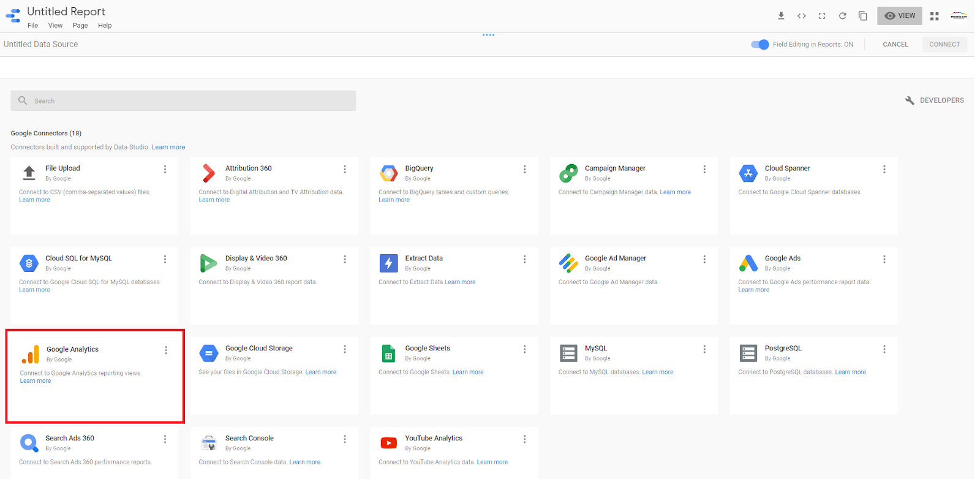Click the Google Analytics bar chart icon
Image resolution: width=980 pixels, height=479 pixels.
click(31, 354)
